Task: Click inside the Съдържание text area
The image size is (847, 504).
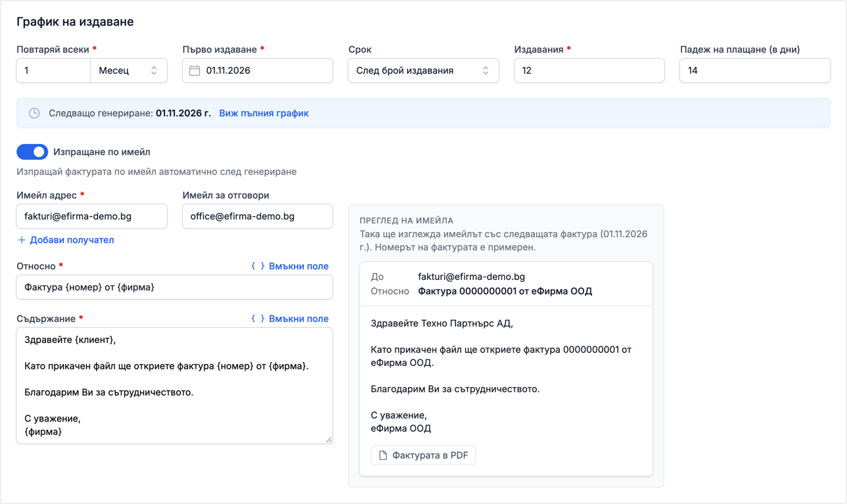Action: click(x=175, y=386)
